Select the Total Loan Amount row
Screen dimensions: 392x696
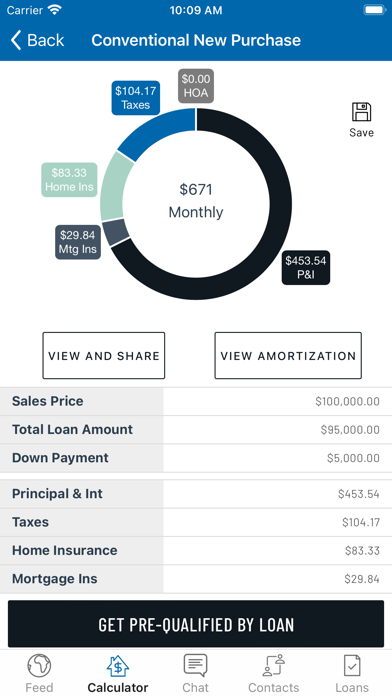(196, 430)
